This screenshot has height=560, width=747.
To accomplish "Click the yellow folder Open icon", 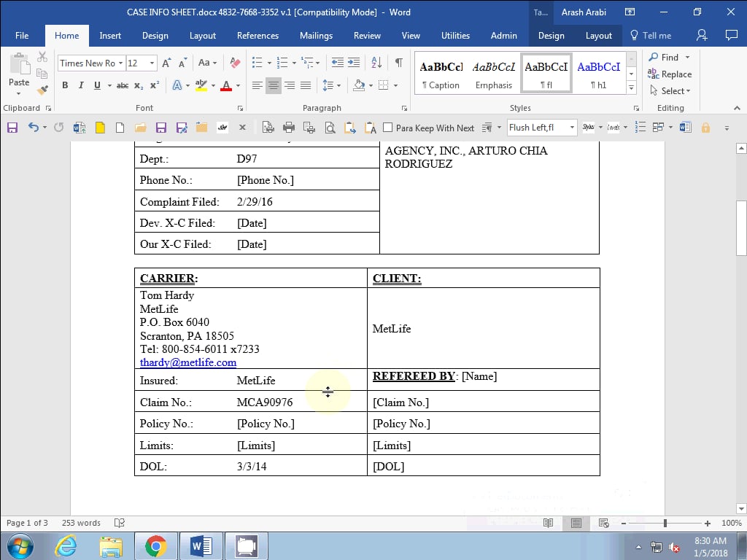I will 140,128.
